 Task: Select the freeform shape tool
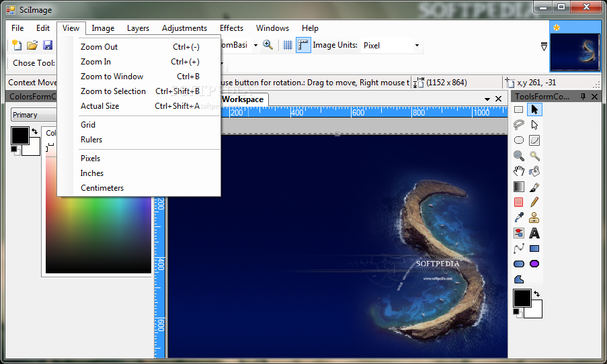pyautogui.click(x=519, y=279)
